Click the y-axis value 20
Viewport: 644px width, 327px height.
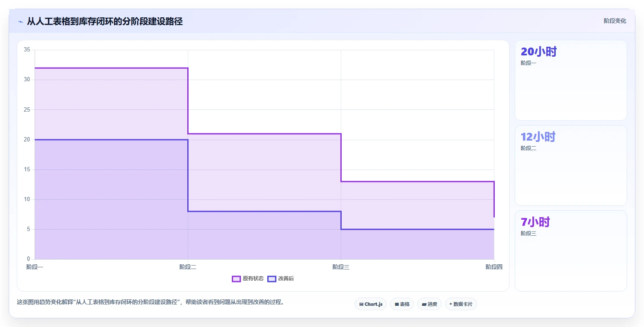click(x=27, y=139)
